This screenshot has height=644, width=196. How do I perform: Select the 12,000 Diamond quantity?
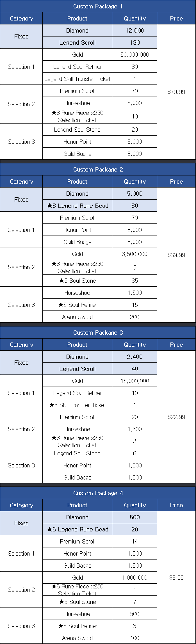(x=135, y=31)
